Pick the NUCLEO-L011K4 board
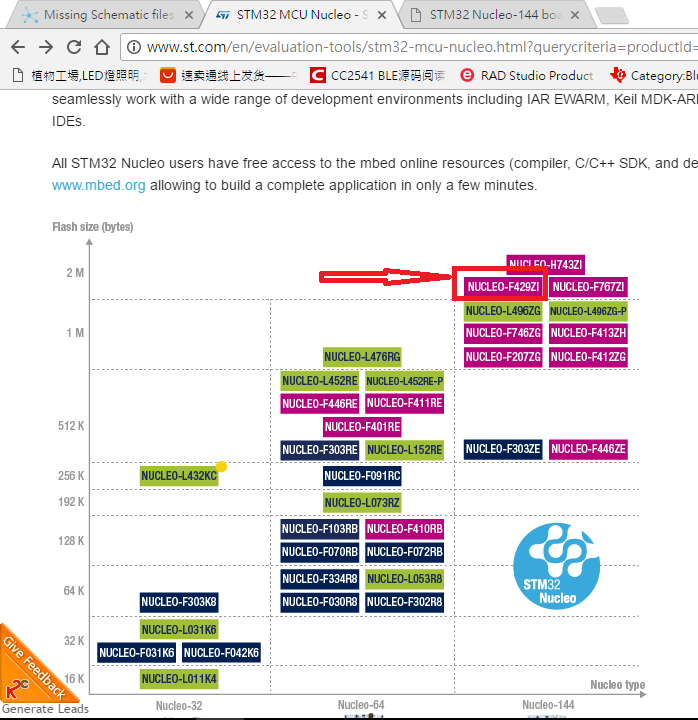This screenshot has height=720, width=698. pos(179,679)
